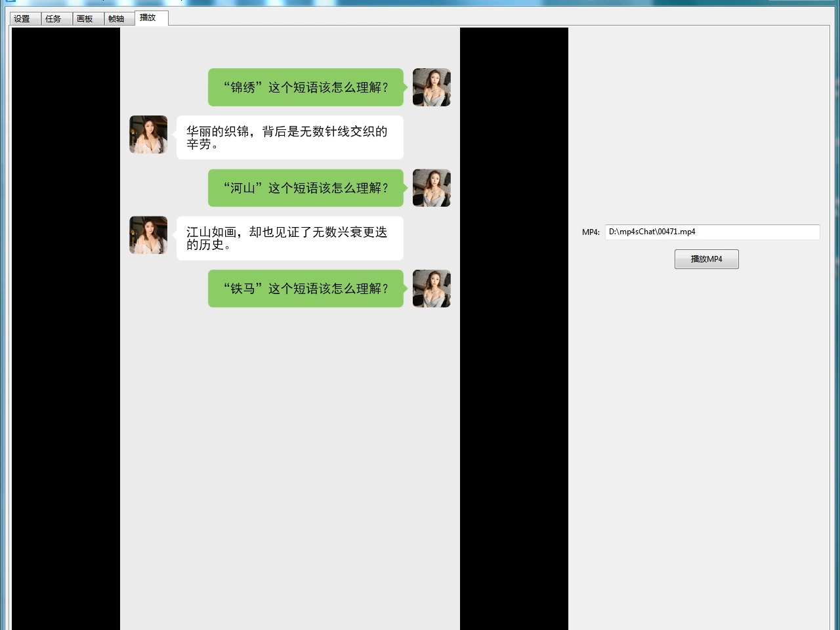This screenshot has height=630, width=840.
Task: Click the white 华丽的织锦 reply bubble
Action: [x=288, y=138]
